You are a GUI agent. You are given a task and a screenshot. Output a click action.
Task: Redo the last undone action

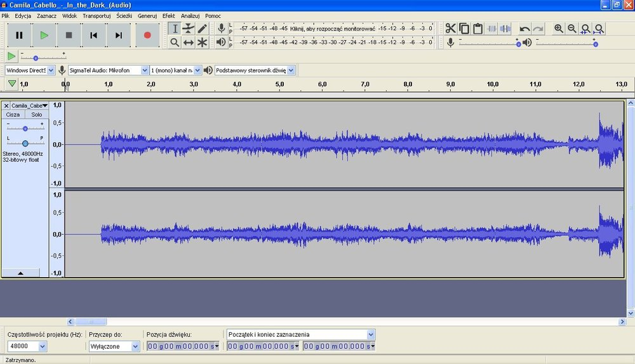(538, 29)
